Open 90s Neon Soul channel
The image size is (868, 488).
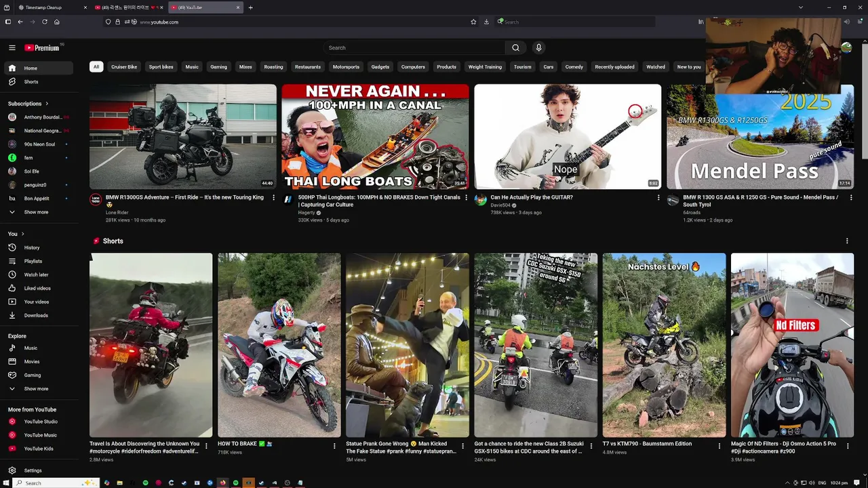click(38, 144)
